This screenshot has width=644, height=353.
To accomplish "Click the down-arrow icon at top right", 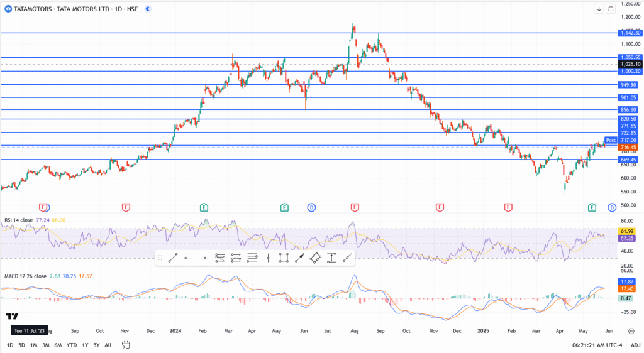I will click(x=599, y=9).
